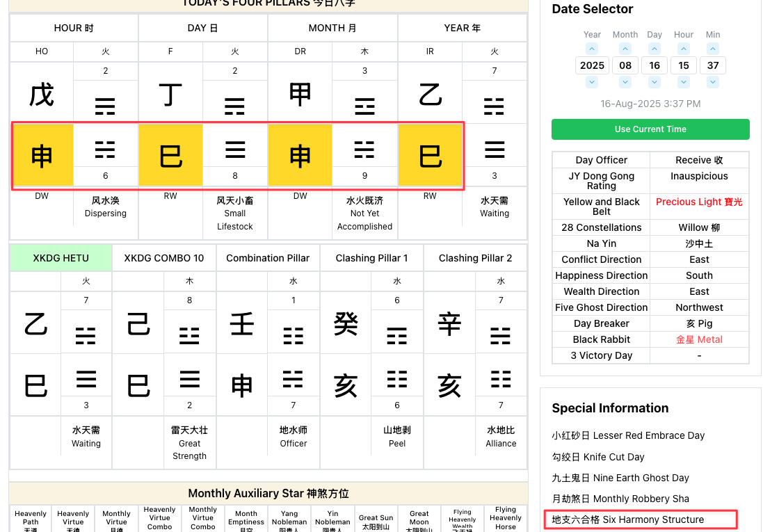Select the hour stem character 戊
The width and height of the screenshot is (763, 532).
pos(42,95)
